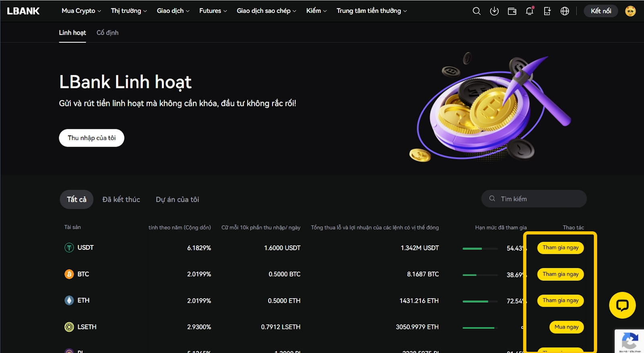Click the ETH coin icon
Image resolution: width=644 pixels, height=353 pixels.
(69, 300)
